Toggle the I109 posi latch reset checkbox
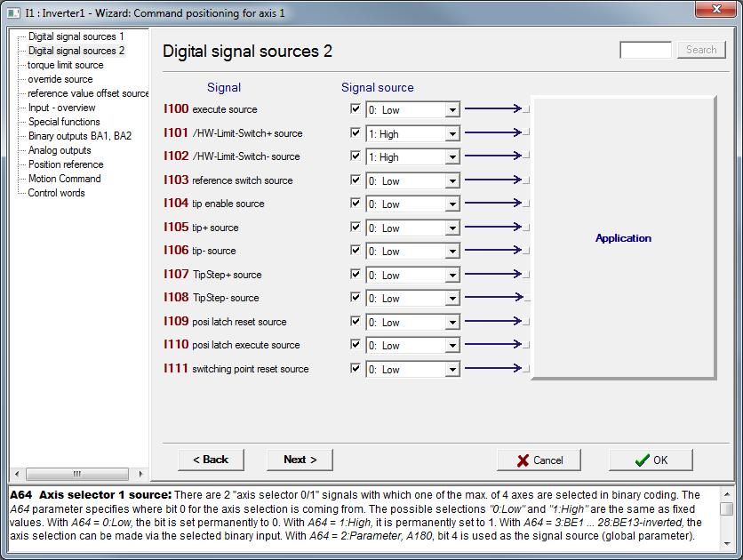This screenshot has width=743, height=560. [x=355, y=321]
